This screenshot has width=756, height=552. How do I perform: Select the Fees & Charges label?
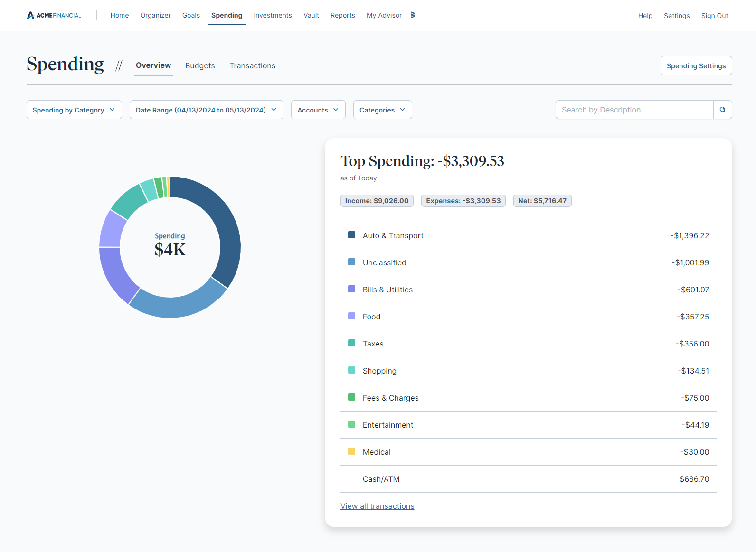390,398
